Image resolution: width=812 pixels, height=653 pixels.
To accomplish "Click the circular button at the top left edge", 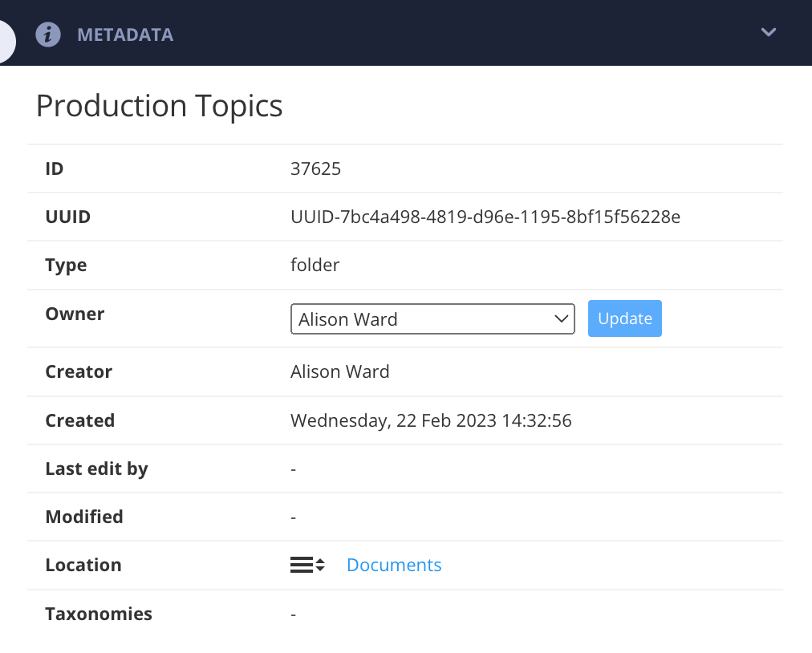I will (x=4, y=40).
